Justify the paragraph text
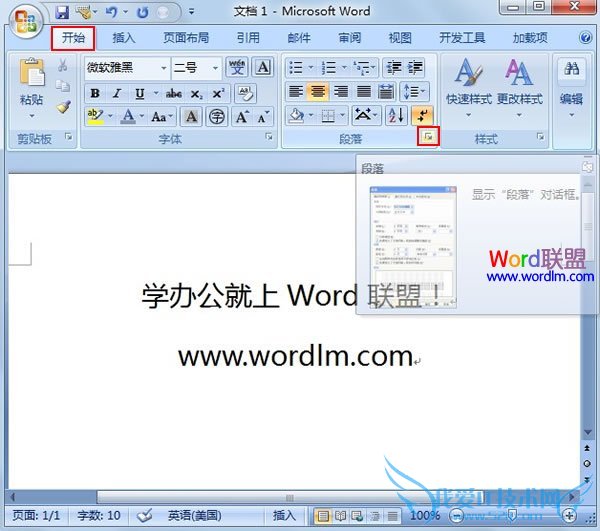This screenshot has height=531, width=600. (364, 92)
